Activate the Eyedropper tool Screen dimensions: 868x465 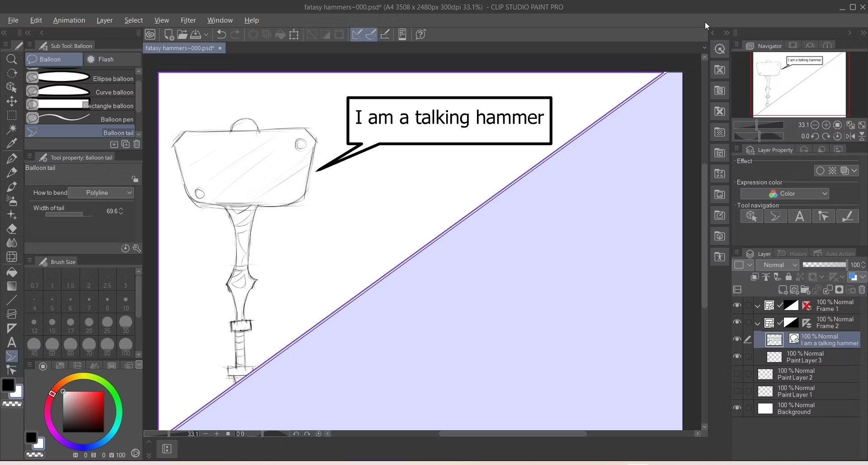[x=12, y=144]
